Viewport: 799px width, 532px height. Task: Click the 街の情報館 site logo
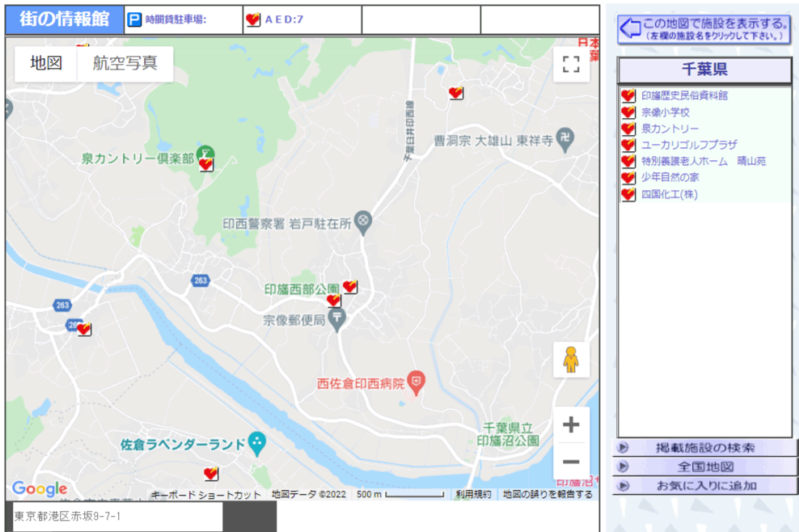(x=65, y=20)
